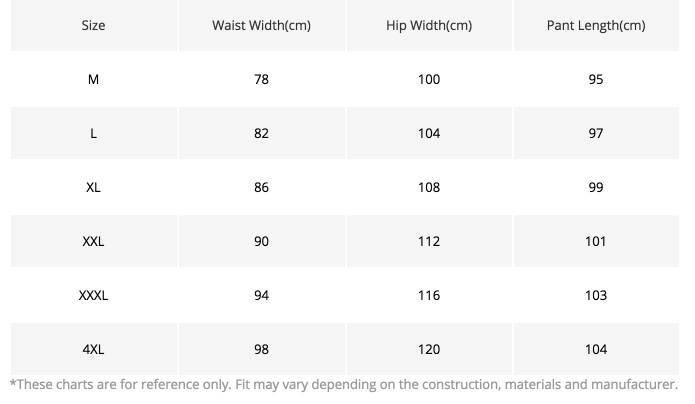
Task: Click the XXXL size row label
Action: click(93, 295)
